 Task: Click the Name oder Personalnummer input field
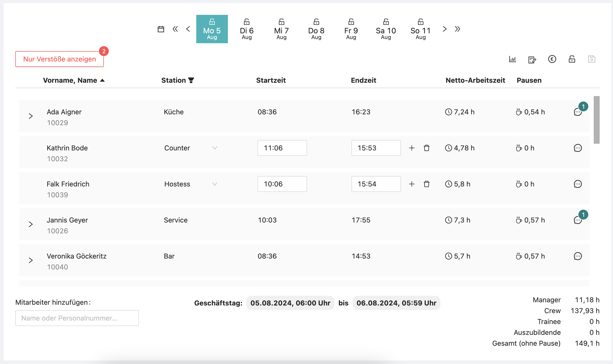[x=77, y=318]
